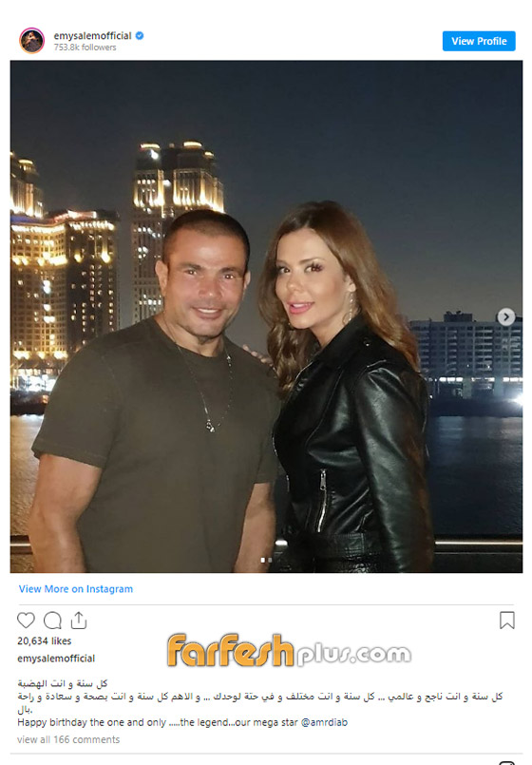Screen dimensions: 532x765
Task: Click the carousel pagination dots
Action: coord(266,560)
